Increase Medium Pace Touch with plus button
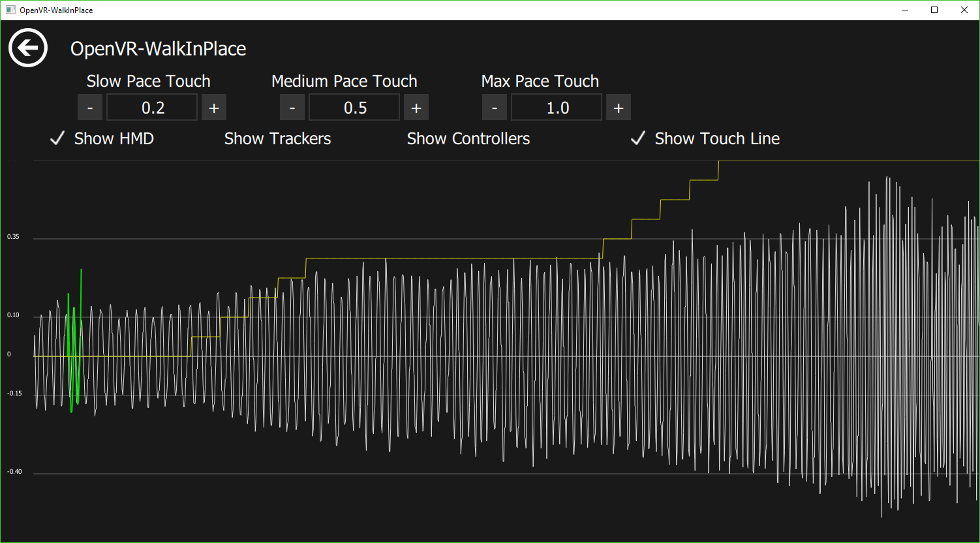 point(416,108)
